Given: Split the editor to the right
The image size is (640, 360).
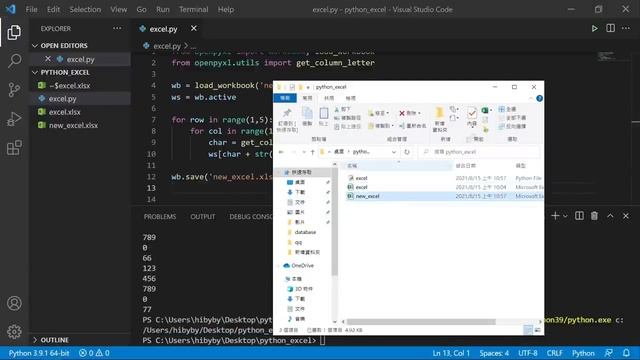Looking at the screenshot, I should point(610,28).
